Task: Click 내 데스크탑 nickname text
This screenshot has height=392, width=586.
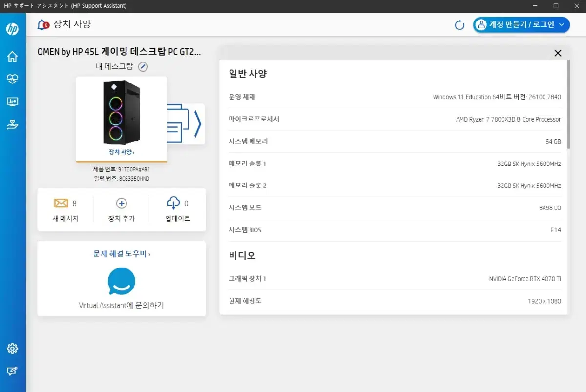Action: pos(114,67)
